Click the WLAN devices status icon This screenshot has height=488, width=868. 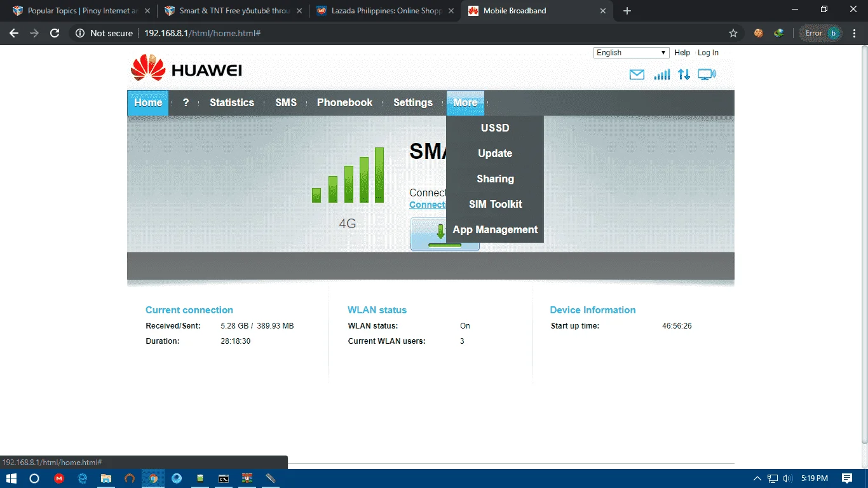(707, 74)
